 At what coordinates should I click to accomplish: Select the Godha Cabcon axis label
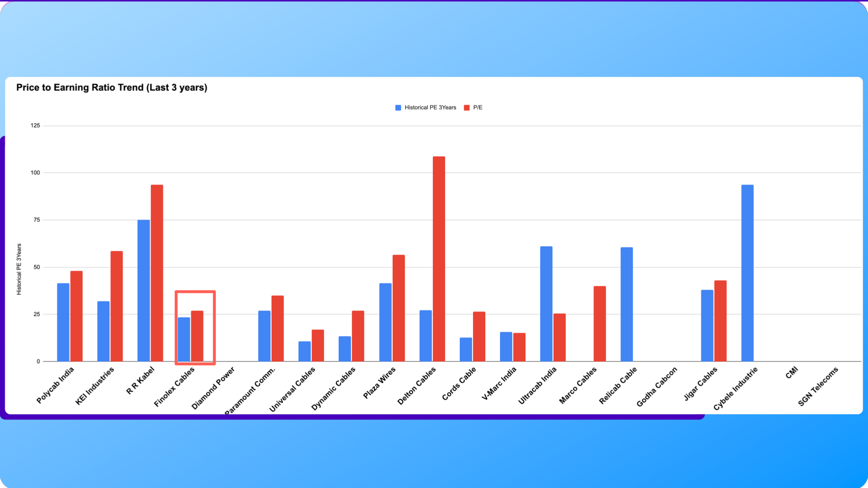click(657, 387)
